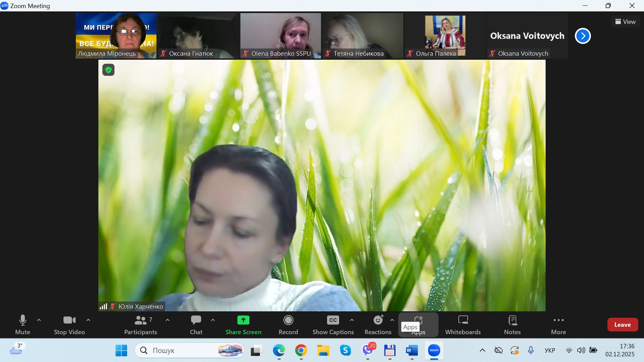This screenshot has width=644, height=362.
Task: Open the Participants list icon
Action: coord(140,320)
